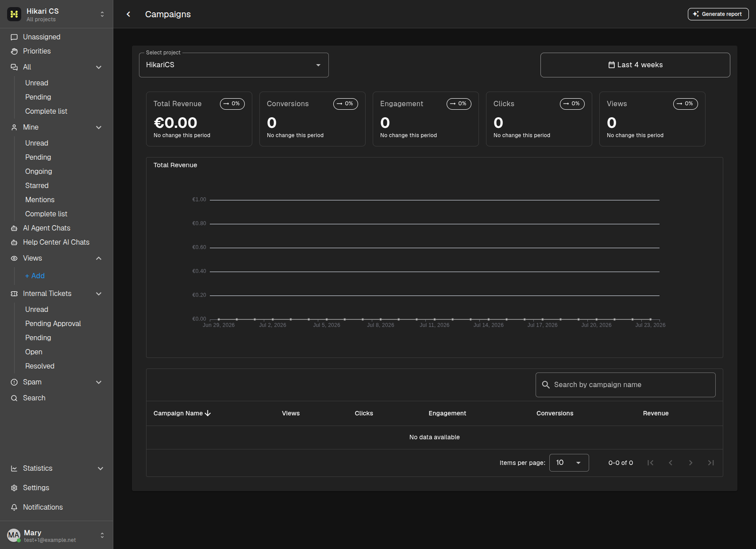Click the Revenue column header
Viewport: 756px width, 549px height.
click(656, 413)
